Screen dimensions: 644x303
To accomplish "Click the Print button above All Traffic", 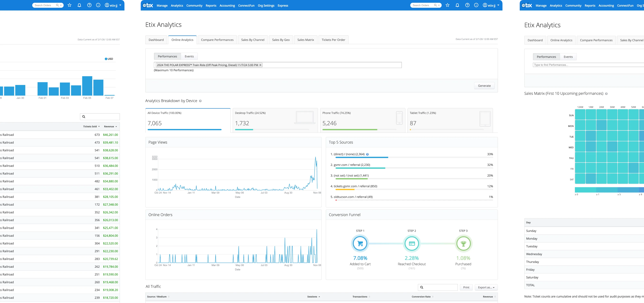I will coord(466,287).
